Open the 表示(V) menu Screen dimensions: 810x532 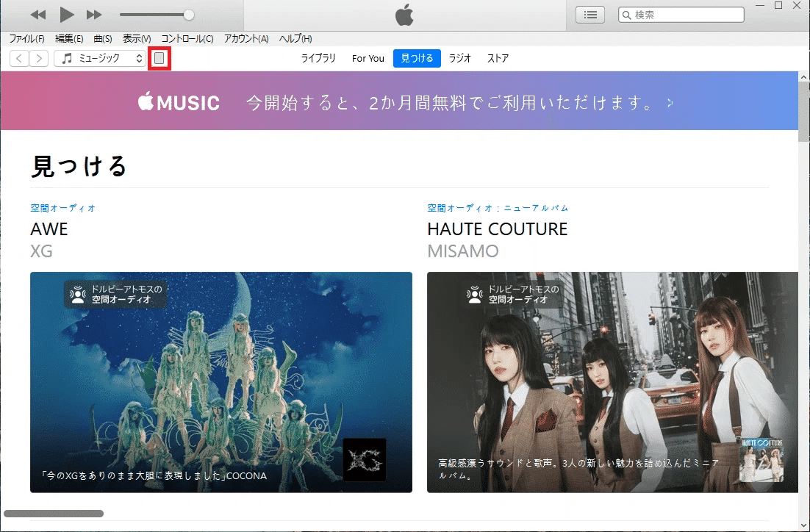click(x=137, y=39)
